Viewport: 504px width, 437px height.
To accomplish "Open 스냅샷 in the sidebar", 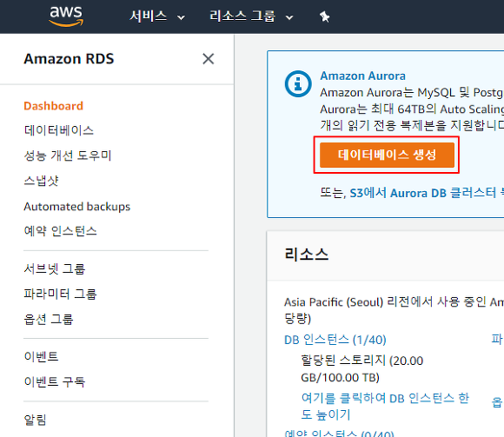I will pyautogui.click(x=41, y=181).
